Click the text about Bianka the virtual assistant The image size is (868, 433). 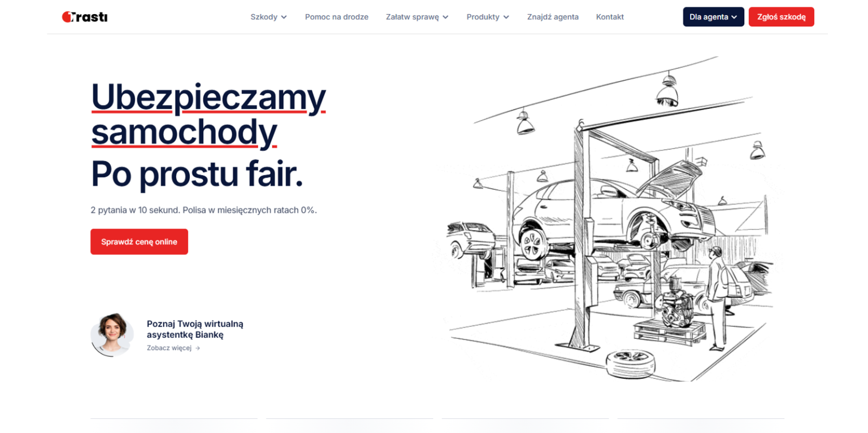[195, 329]
